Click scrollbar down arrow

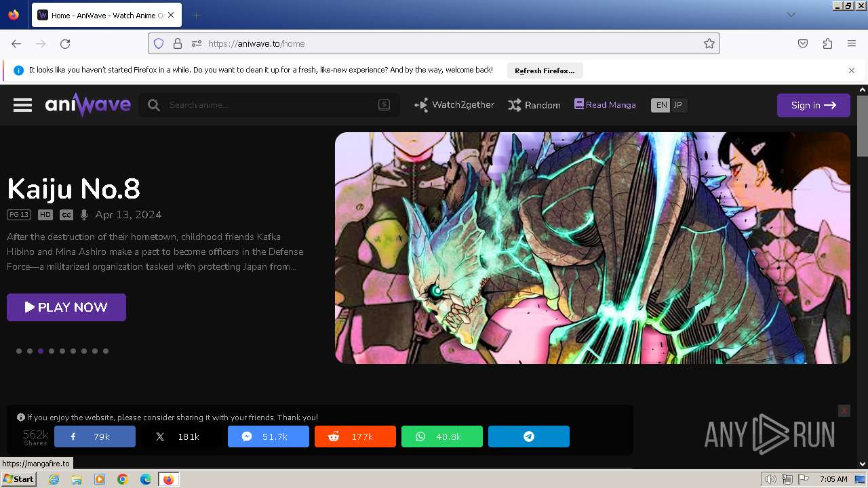click(x=863, y=464)
